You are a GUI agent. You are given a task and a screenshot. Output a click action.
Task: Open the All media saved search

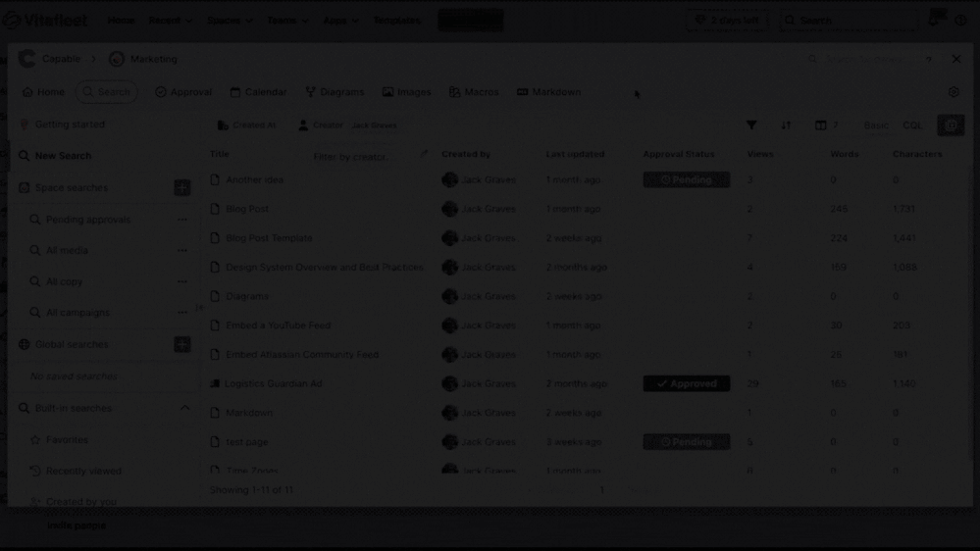point(67,250)
